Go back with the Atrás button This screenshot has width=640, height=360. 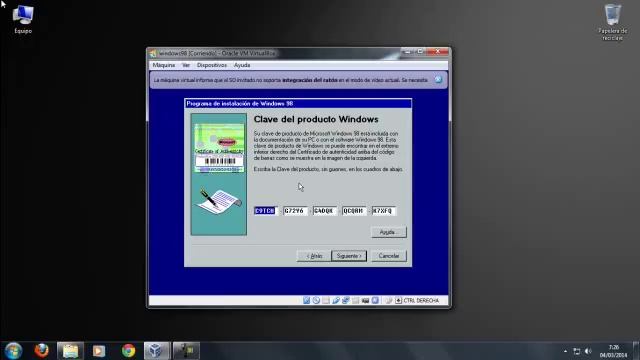click(x=314, y=256)
